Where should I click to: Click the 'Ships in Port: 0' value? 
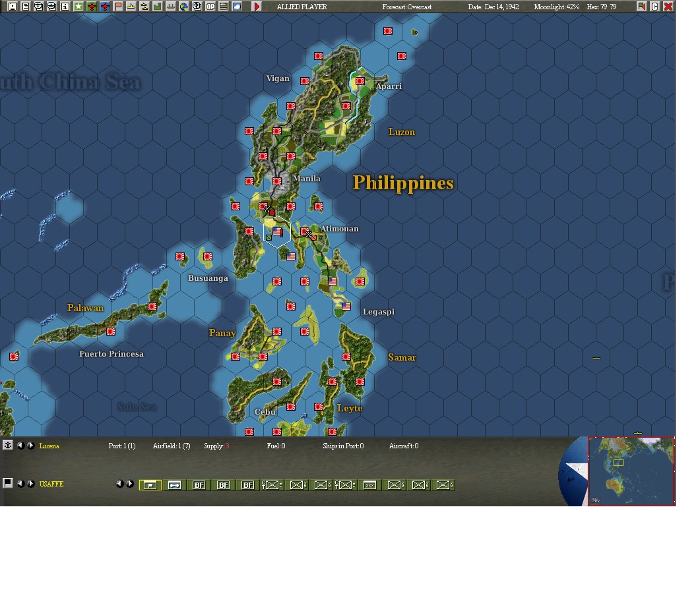pos(343,446)
